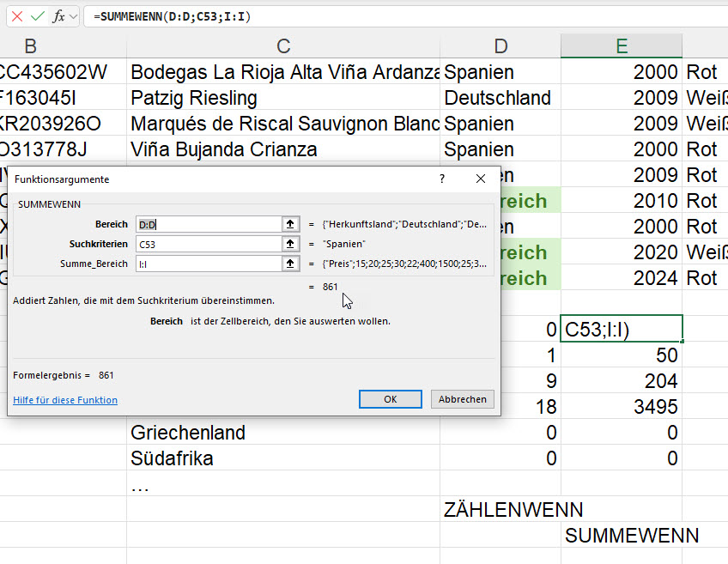The height and width of the screenshot is (564, 728).
Task: Open the Hilfe für diese Funktion link
Action: [65, 400]
